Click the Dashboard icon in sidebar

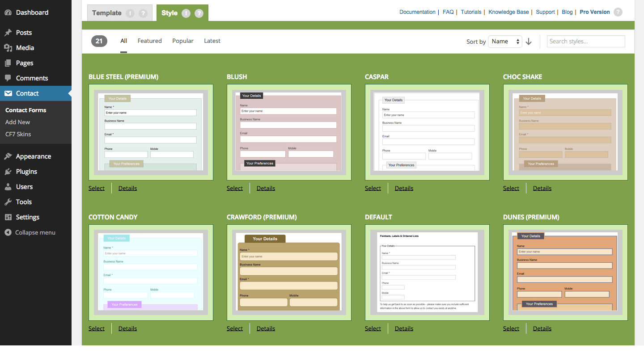(8, 13)
